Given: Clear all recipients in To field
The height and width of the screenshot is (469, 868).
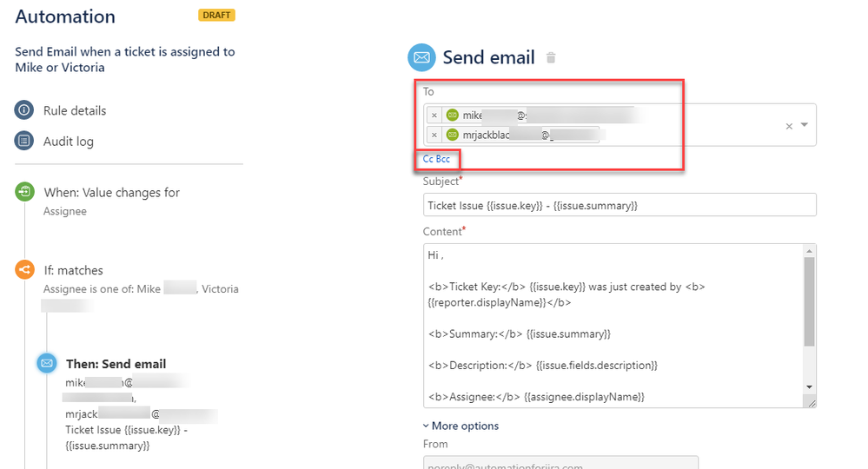Looking at the screenshot, I should pos(790,126).
